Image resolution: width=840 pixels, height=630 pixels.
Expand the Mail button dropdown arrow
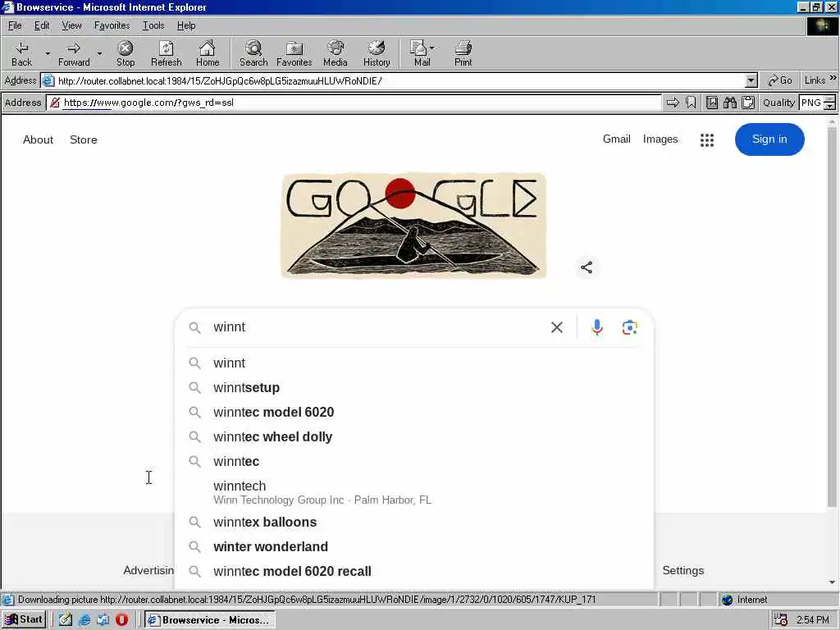coord(432,48)
